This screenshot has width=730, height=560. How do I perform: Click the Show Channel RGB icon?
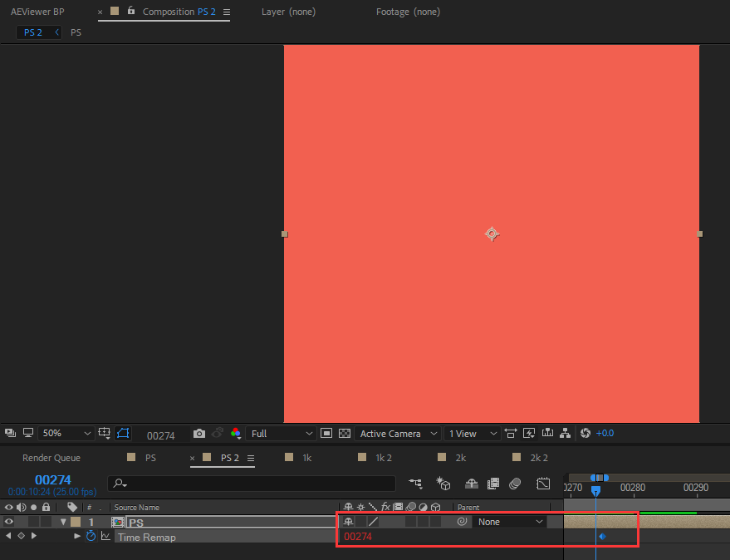[236, 434]
